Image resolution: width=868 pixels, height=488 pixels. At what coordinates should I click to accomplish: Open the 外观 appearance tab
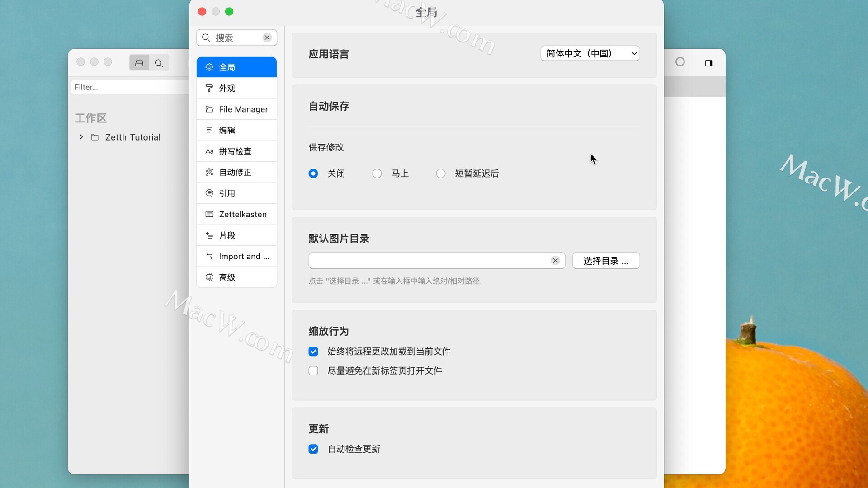click(236, 88)
